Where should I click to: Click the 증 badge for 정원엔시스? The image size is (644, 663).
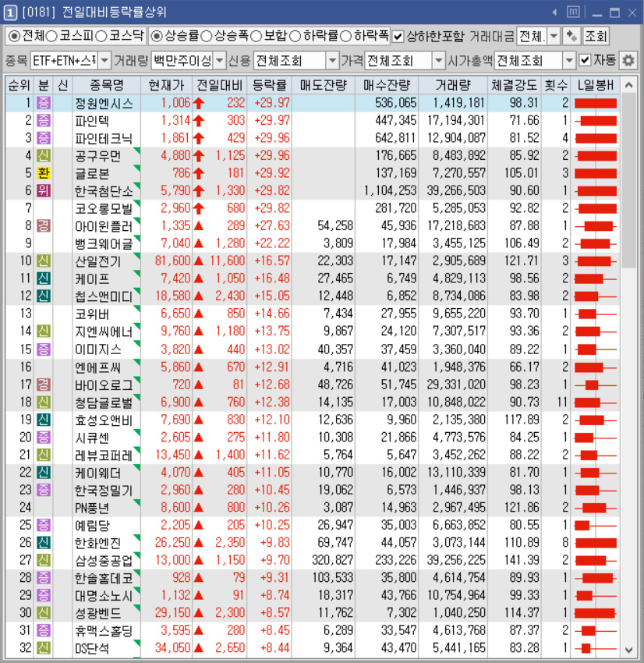coord(44,103)
